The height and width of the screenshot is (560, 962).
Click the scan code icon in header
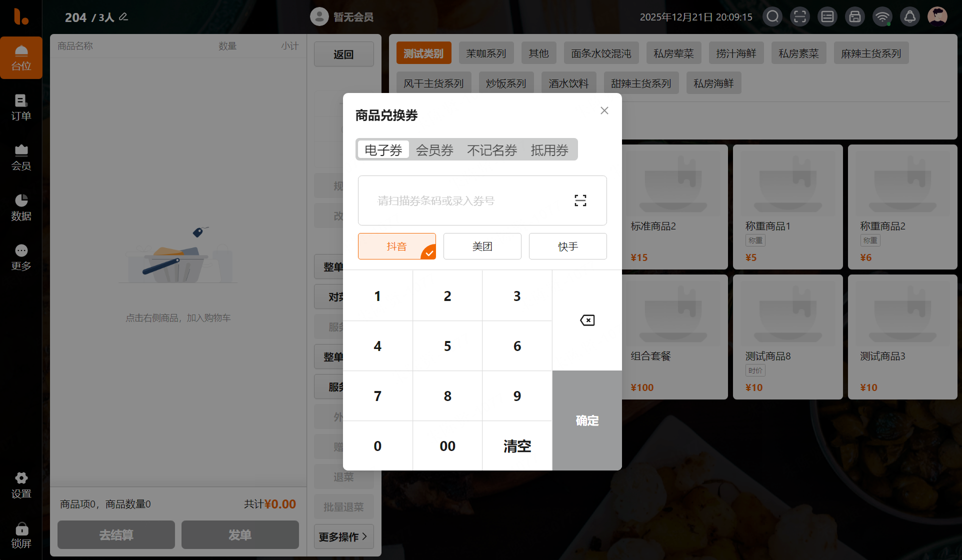click(x=800, y=17)
